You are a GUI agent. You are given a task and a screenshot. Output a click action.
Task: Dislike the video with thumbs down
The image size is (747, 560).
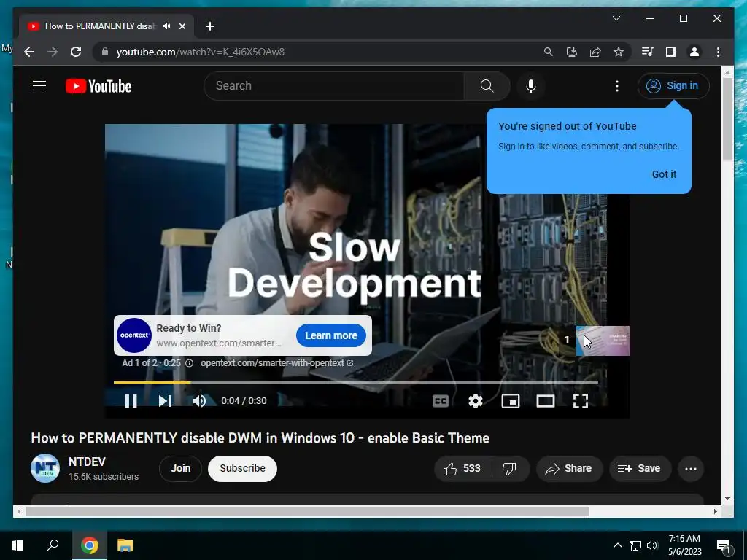pos(510,469)
